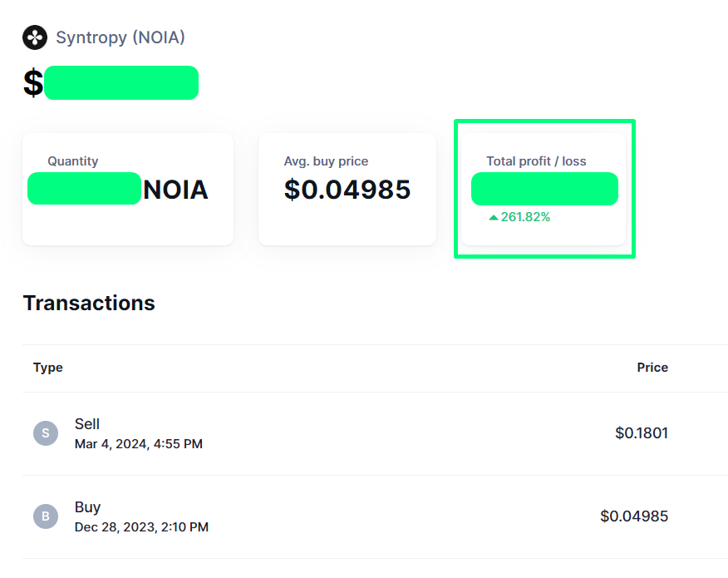The width and height of the screenshot is (728, 578).
Task: Click the Price column header
Action: pyautogui.click(x=652, y=368)
